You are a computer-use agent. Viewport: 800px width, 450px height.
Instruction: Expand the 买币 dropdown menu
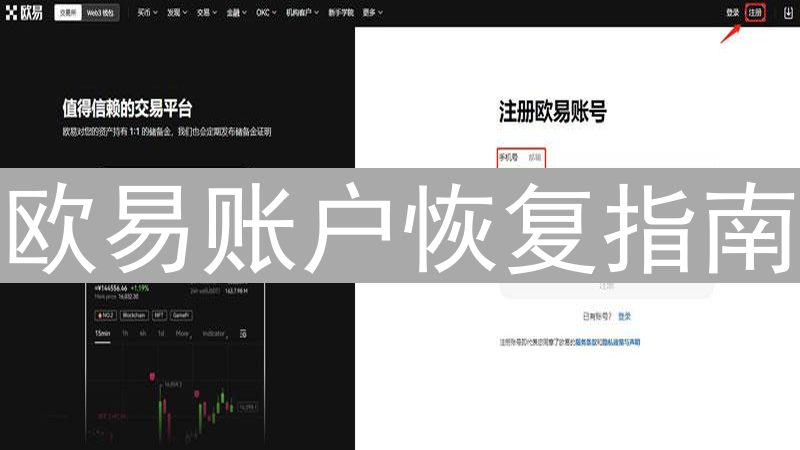[147, 12]
